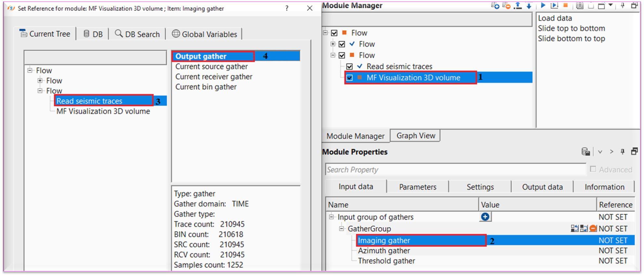Click the blue move module up arrow
The height and width of the screenshot is (276, 644).
518,6
